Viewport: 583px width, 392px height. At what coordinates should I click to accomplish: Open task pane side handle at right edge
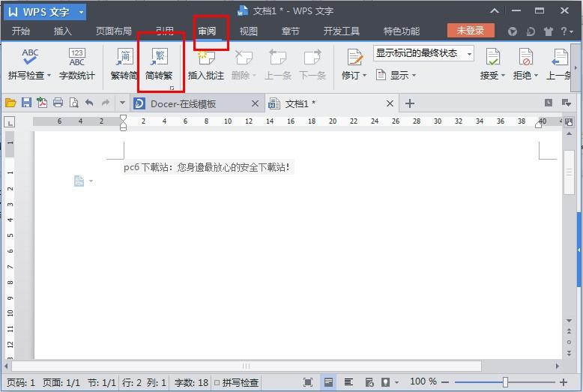click(x=579, y=250)
